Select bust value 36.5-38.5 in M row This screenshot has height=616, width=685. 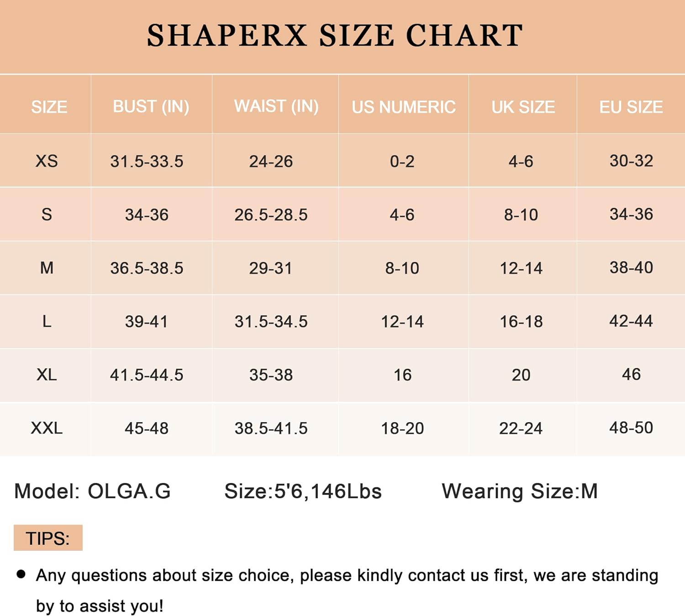147,268
